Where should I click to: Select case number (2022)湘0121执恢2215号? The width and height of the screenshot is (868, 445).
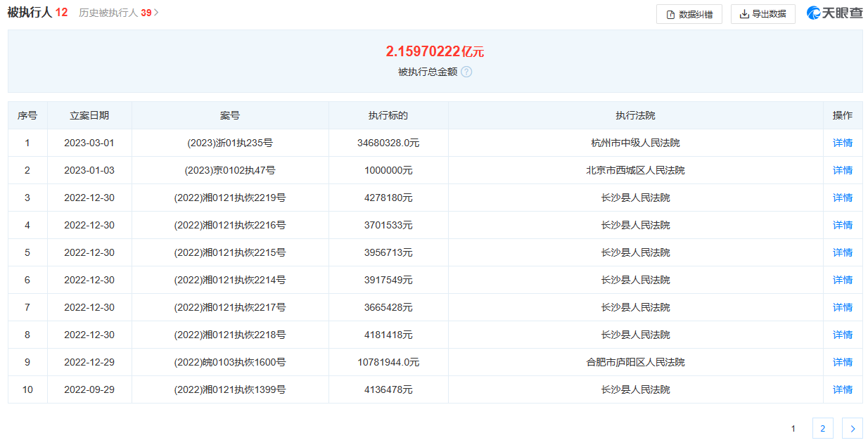pos(230,252)
